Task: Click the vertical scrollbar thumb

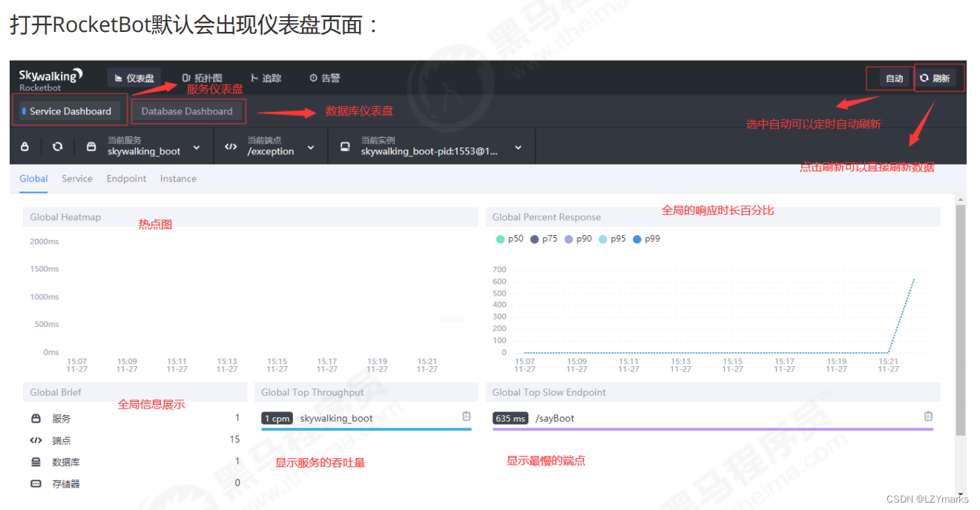Action: (961, 320)
